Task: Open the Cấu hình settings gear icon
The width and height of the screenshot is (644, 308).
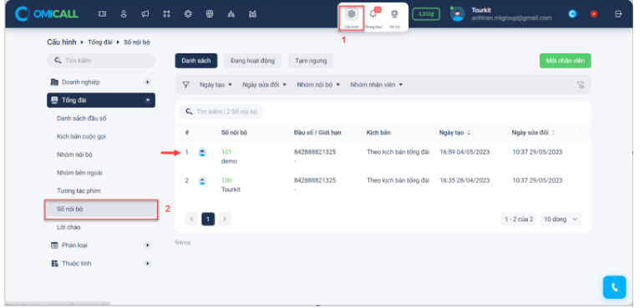Action: [351, 14]
